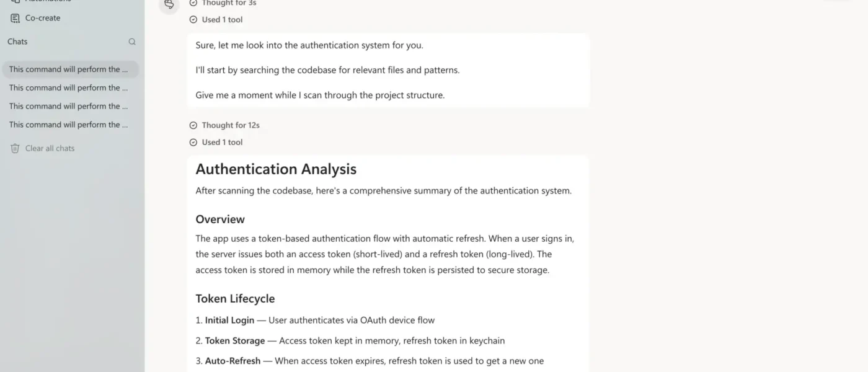The height and width of the screenshot is (372, 868).
Task: Click the Authentication Analysis heading
Action: pyautogui.click(x=276, y=169)
